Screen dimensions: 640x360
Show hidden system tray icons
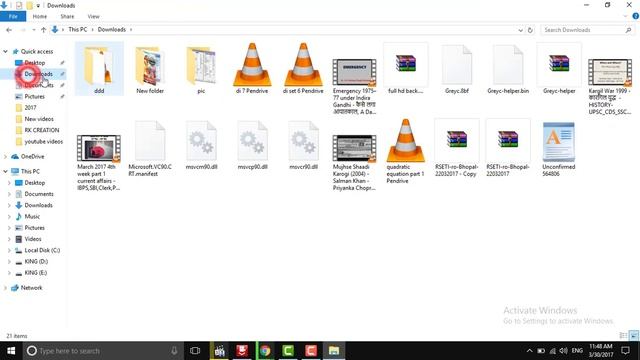point(529,351)
